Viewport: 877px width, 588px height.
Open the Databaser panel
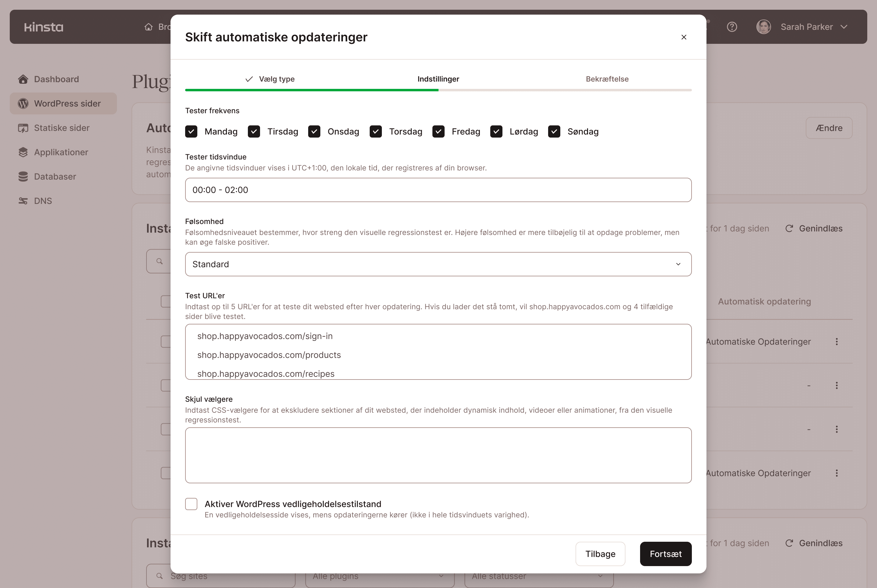(55, 176)
